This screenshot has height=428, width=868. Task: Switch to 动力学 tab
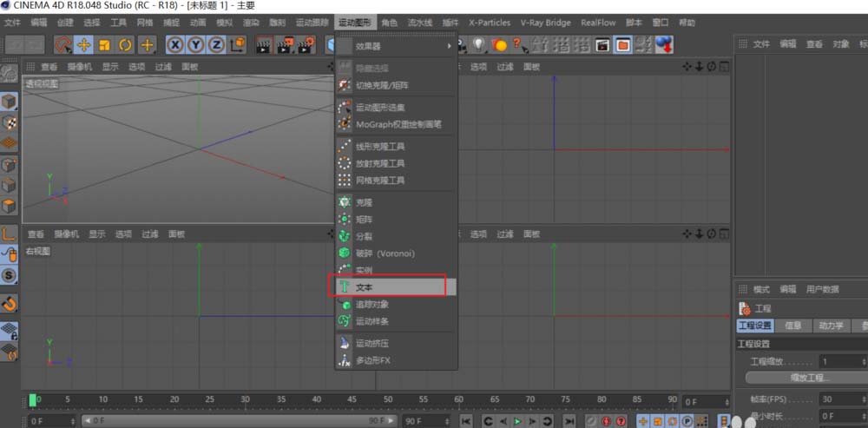tap(832, 326)
